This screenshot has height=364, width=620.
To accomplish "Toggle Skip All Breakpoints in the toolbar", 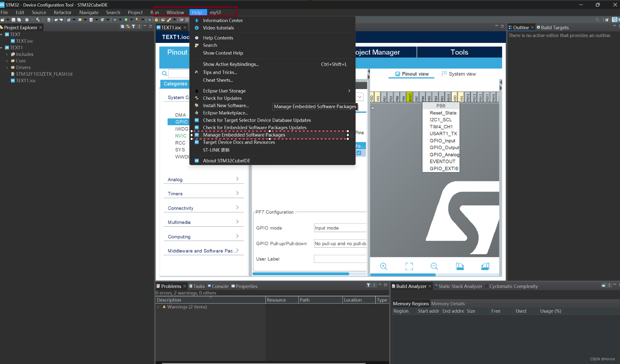I will coord(150,20).
